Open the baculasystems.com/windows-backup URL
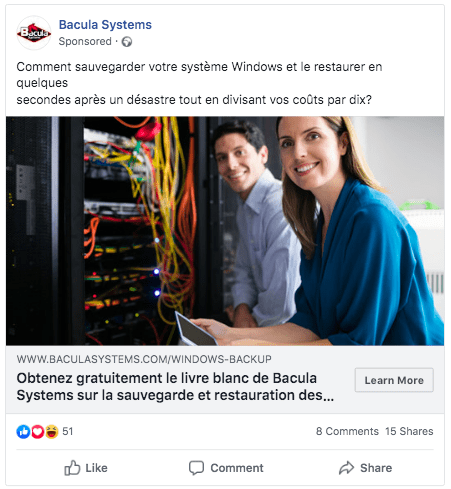This screenshot has width=451, height=489. click(144, 359)
